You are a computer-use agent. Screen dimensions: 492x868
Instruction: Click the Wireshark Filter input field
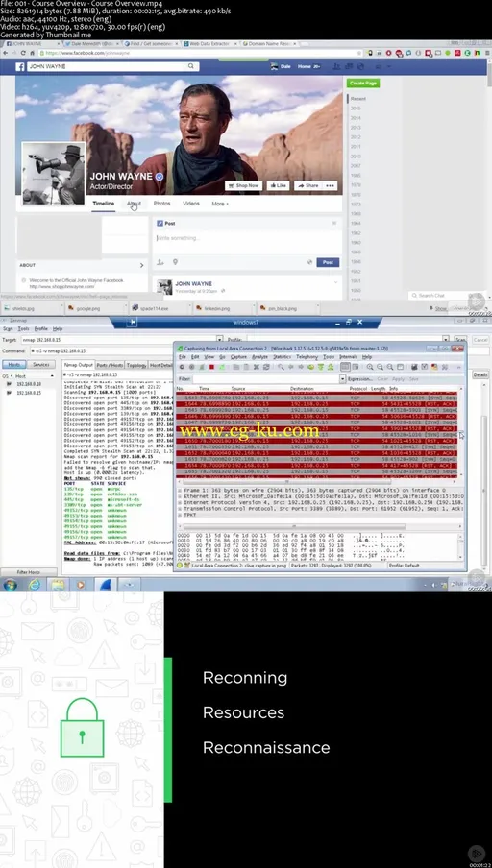click(x=266, y=379)
